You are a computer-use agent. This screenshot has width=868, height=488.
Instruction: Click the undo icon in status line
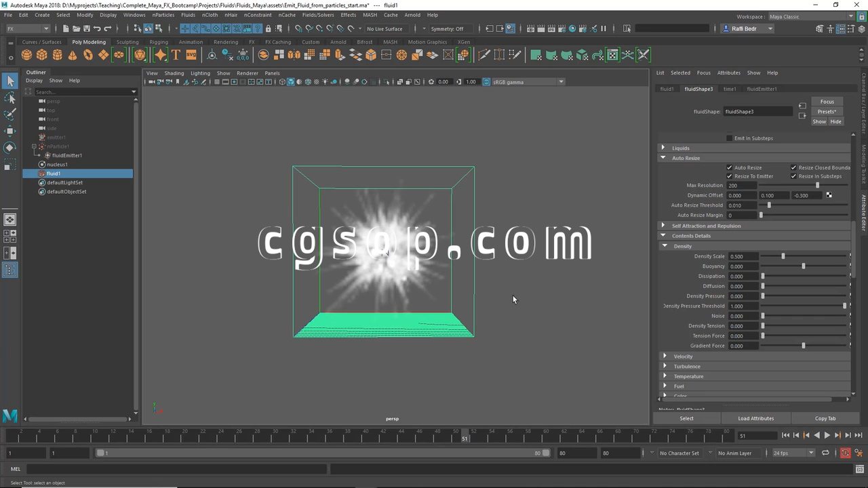tap(97, 28)
